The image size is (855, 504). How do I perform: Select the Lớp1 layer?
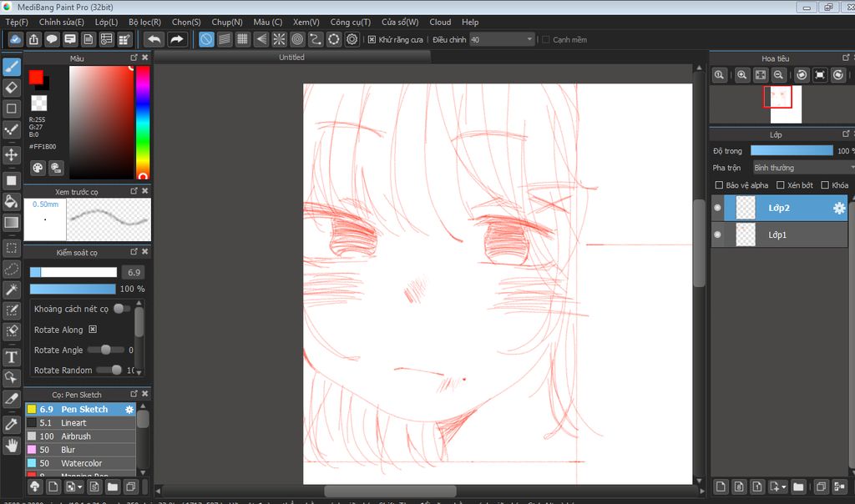(x=786, y=234)
